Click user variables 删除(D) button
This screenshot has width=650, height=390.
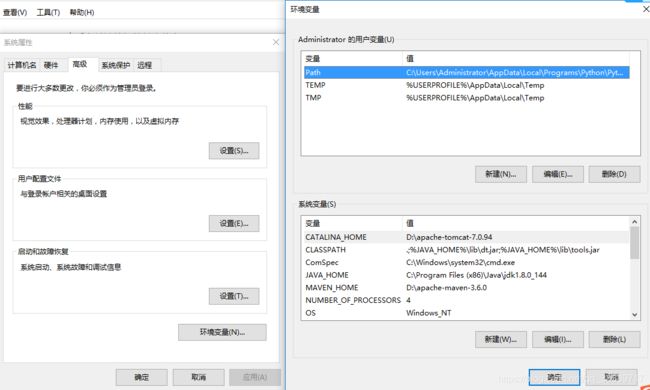(x=614, y=174)
